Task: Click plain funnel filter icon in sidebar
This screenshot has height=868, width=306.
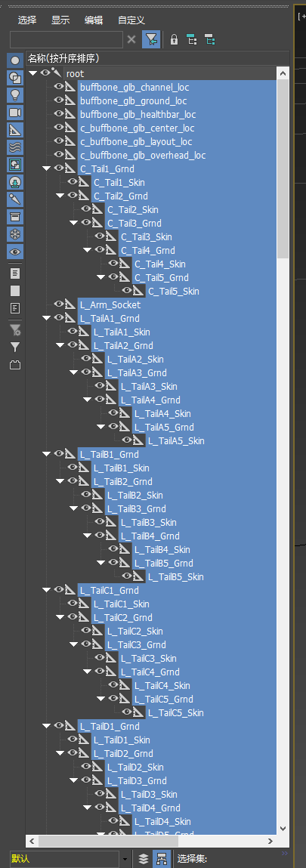Action: tap(15, 348)
